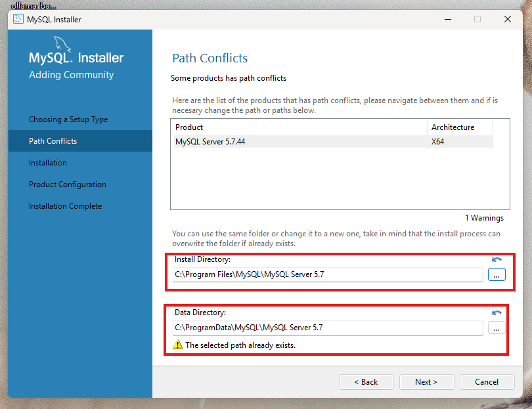
Task: Cancel the MySQL installation
Action: click(x=487, y=382)
